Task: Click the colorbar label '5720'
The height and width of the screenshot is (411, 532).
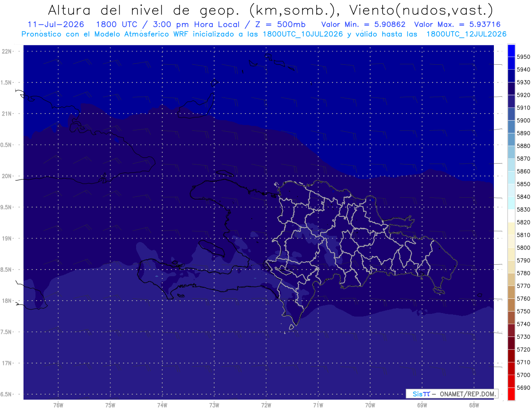Action: click(x=523, y=349)
